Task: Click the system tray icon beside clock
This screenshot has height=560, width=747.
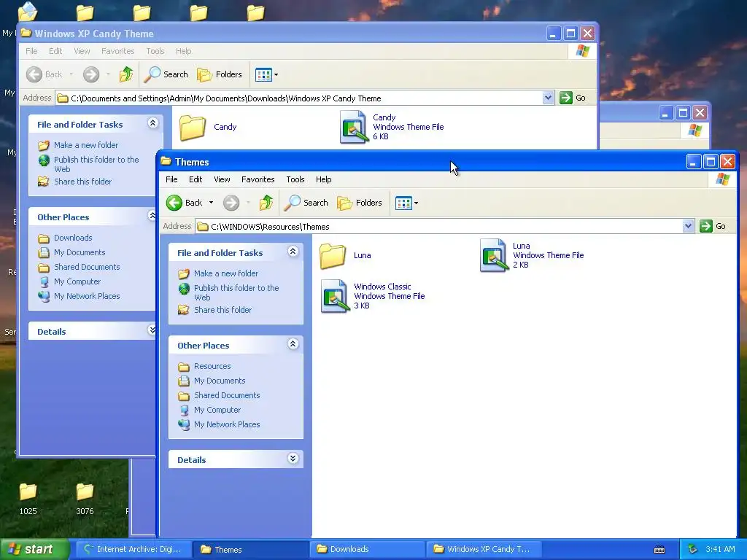Action: coord(693,550)
